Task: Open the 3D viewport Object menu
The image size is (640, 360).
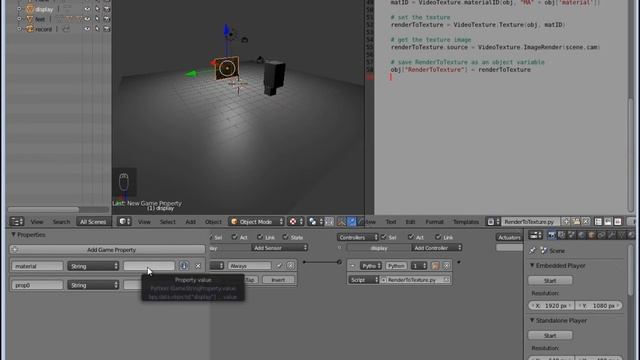Action: pos(213,222)
